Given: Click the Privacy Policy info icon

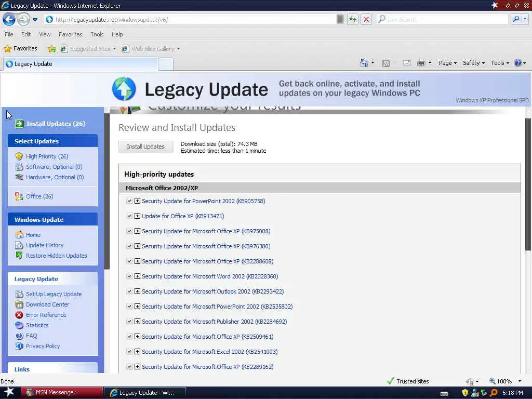Looking at the screenshot, I should pos(19,346).
